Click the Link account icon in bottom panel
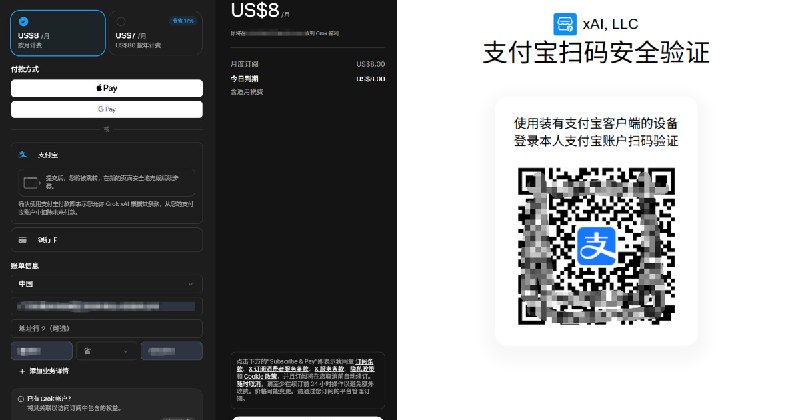Viewport: 800px width, 420px height. (x=21, y=399)
